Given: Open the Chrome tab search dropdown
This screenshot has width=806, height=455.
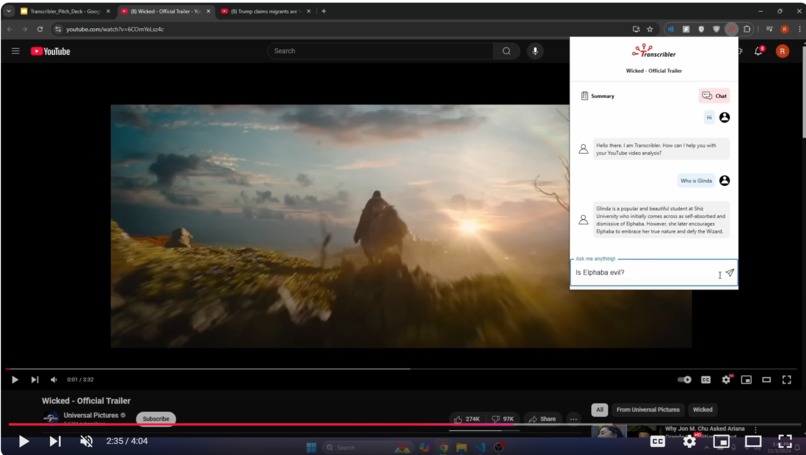Looking at the screenshot, I should click(8, 11).
